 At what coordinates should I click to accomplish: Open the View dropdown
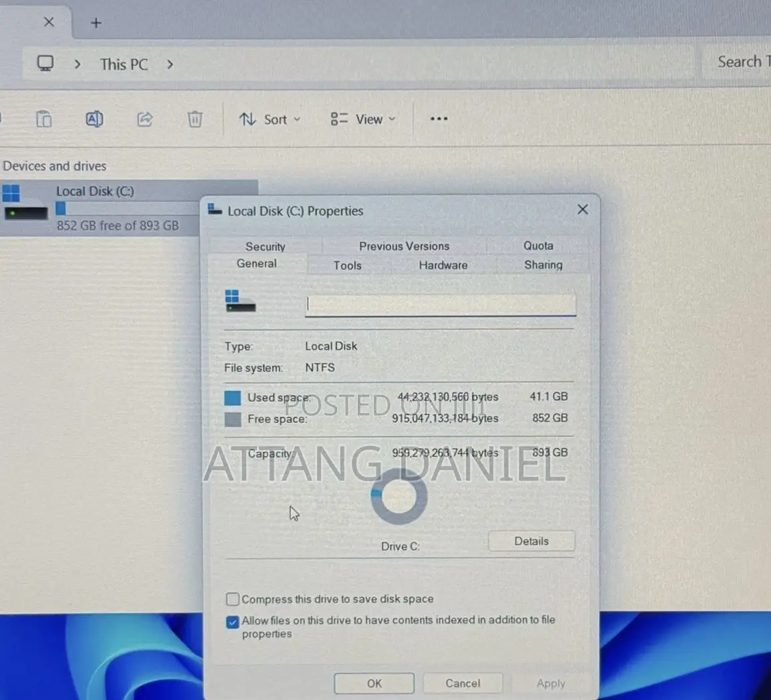pos(363,119)
